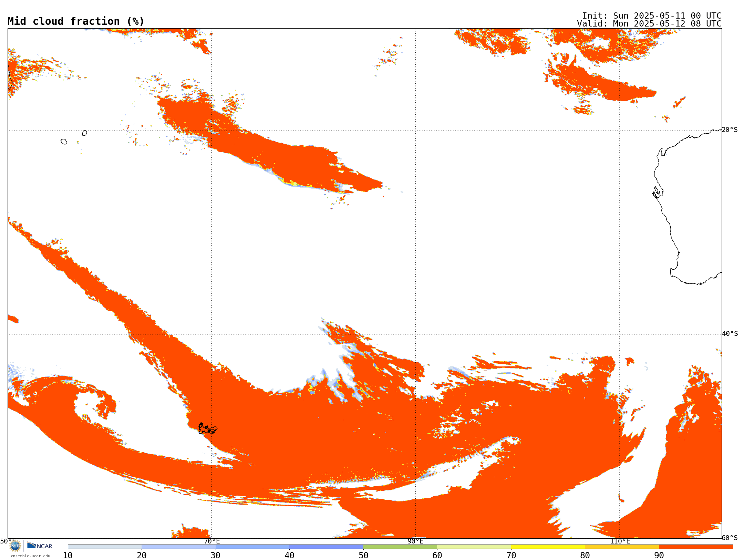Click the above-90 orange-red colorbar segment
Viewport: 744px width, 560px height.
[x=696, y=547]
